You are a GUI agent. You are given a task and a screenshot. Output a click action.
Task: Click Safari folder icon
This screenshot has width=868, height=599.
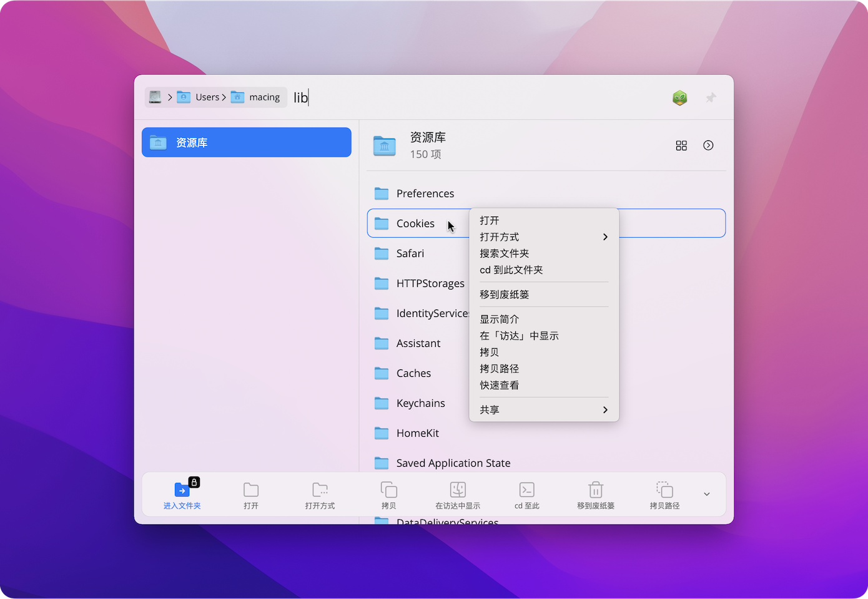point(382,253)
